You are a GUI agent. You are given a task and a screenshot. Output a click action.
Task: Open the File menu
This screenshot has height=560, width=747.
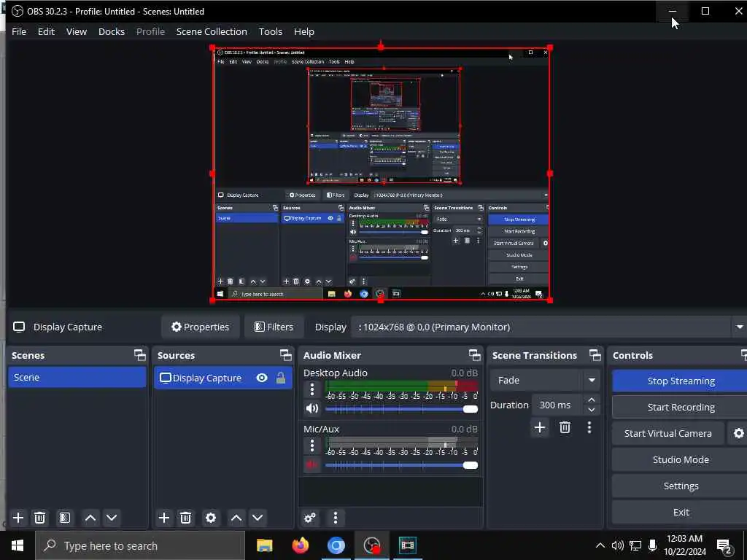pos(18,31)
